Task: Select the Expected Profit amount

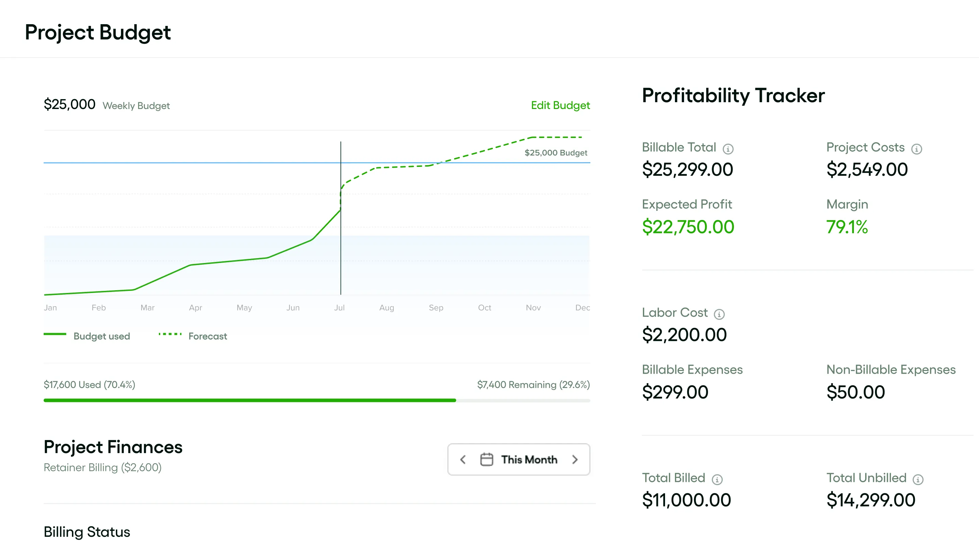Action: point(688,227)
